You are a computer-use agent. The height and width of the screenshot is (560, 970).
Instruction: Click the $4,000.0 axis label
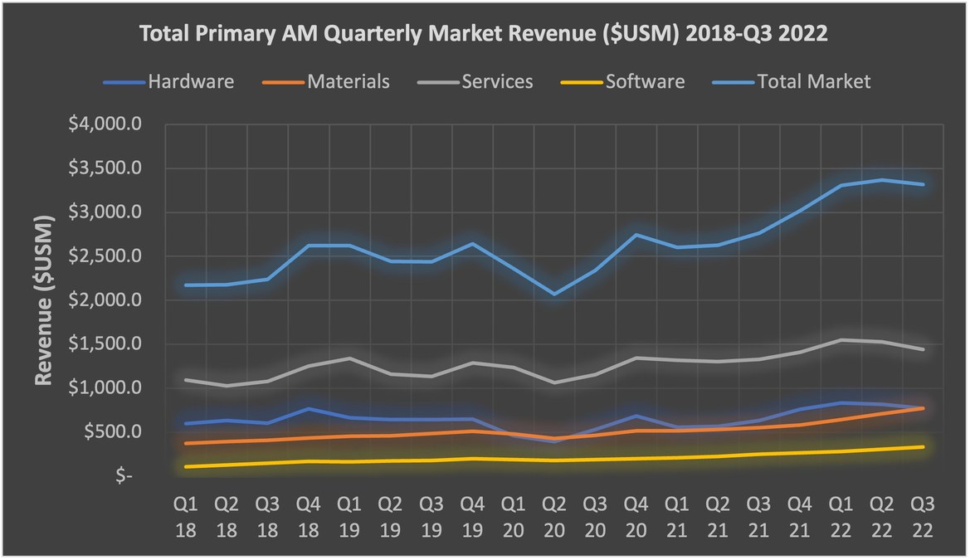coord(105,124)
